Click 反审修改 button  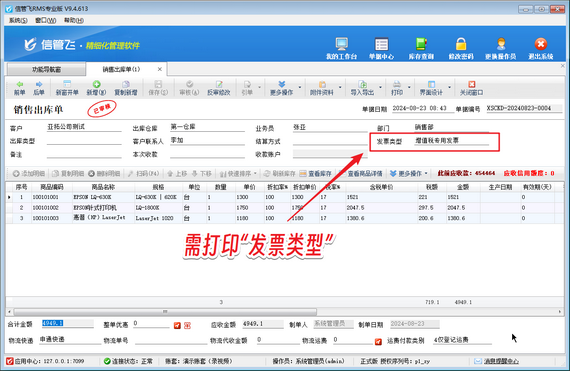[x=219, y=88]
